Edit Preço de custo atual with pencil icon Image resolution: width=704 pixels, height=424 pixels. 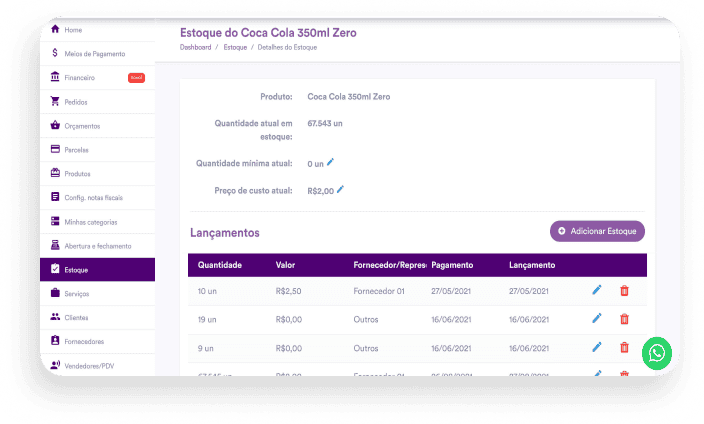point(340,190)
